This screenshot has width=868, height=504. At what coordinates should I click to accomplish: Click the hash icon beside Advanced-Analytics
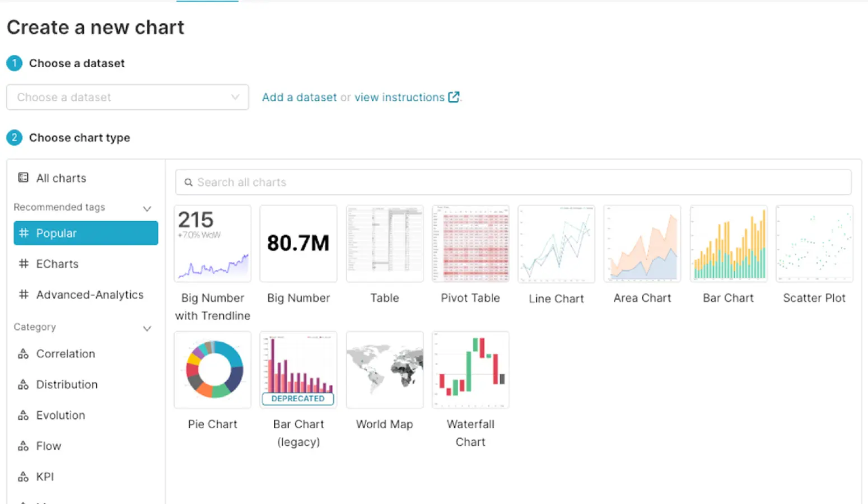tap(24, 295)
